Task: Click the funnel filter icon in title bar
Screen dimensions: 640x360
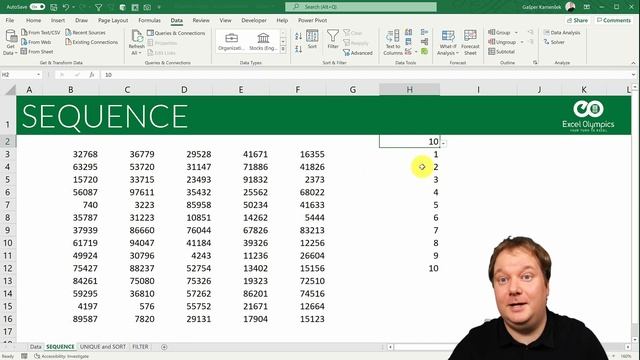Action: click(98, 7)
